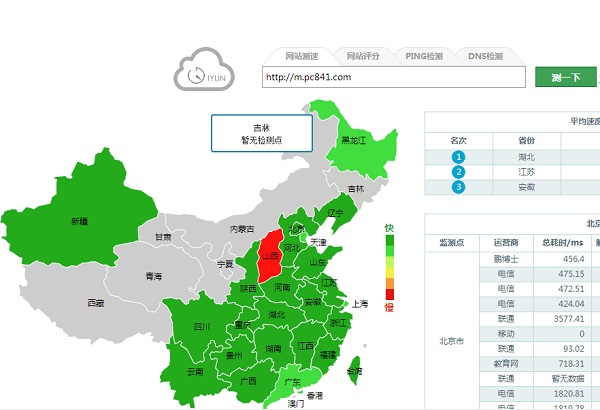
Task: Go to the DNS检测 tab
Action: [x=485, y=56]
